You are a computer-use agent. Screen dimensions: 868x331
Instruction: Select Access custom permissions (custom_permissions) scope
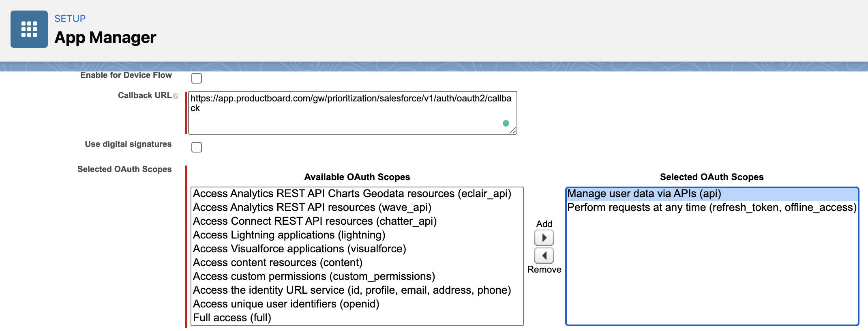coord(357,277)
